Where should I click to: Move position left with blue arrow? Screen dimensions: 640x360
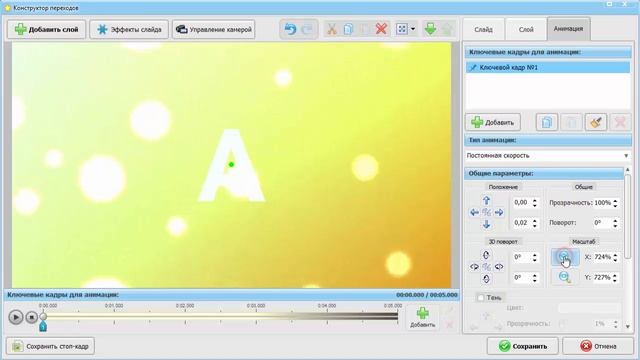pyautogui.click(x=474, y=212)
